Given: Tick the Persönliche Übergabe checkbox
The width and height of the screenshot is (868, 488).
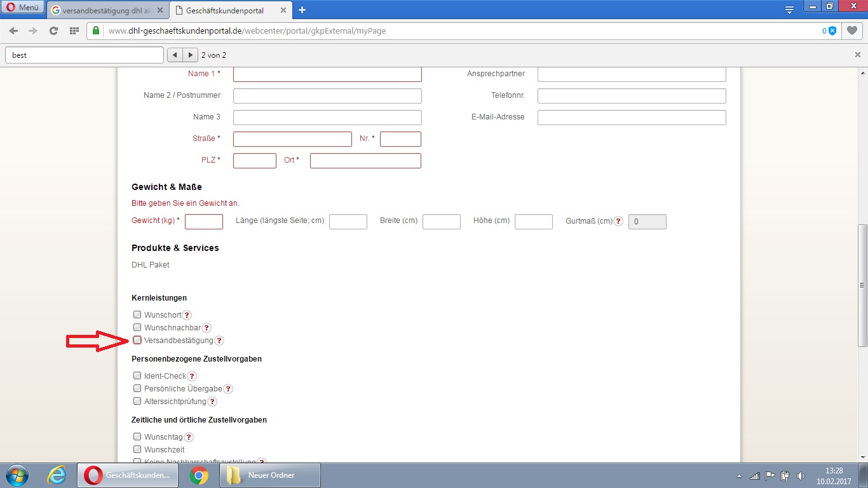Looking at the screenshot, I should pyautogui.click(x=137, y=388).
